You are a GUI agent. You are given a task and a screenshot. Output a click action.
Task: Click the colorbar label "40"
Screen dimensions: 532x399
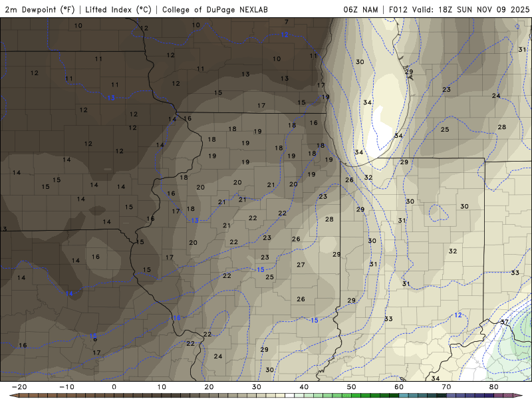coord(304,387)
